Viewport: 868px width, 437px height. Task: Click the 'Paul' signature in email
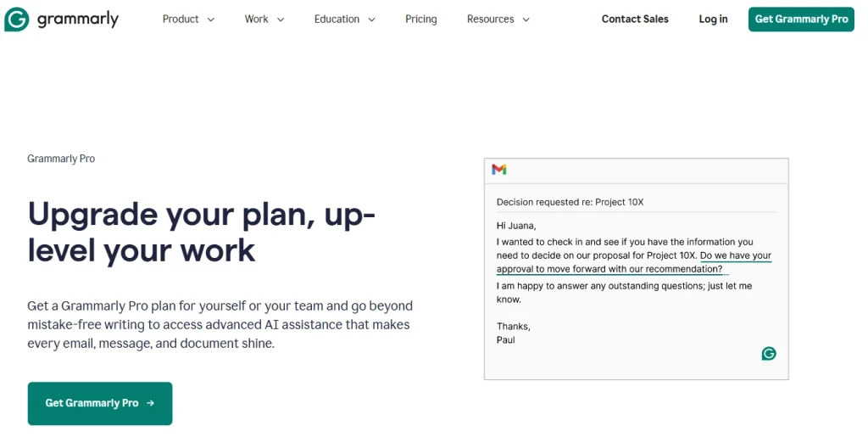coord(505,340)
